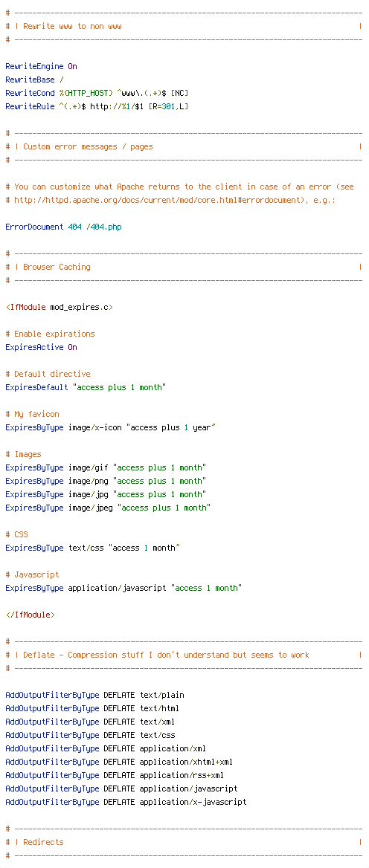The height and width of the screenshot is (868, 369).
Task: Click the '# Images' comment
Action: (x=24, y=454)
